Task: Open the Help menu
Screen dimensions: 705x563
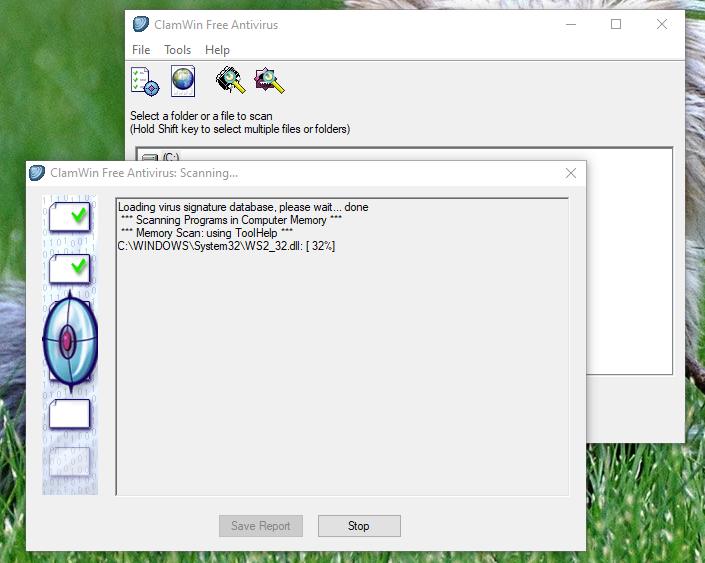Action: pyautogui.click(x=217, y=50)
